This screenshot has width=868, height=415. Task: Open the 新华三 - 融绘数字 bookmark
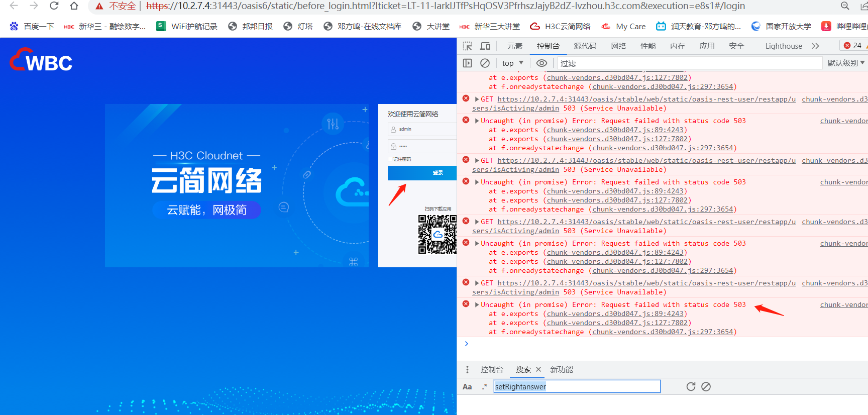pos(104,26)
